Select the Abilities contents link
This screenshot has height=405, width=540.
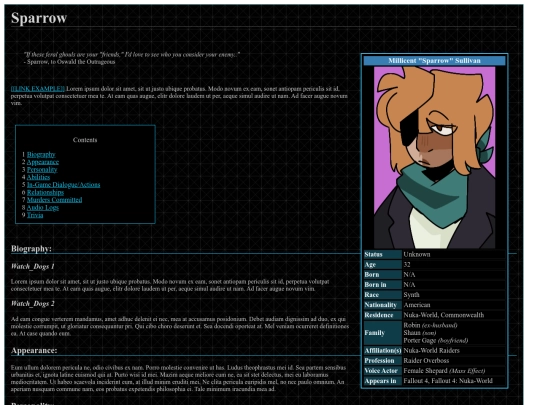coord(38,177)
